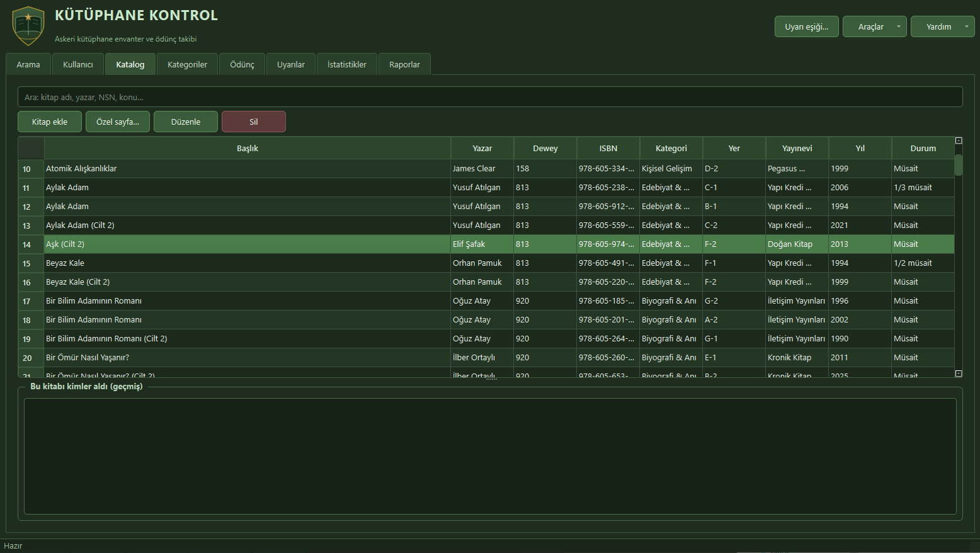Sort by the Dewey column header
Image resolution: width=980 pixels, height=553 pixels.
[x=545, y=148]
